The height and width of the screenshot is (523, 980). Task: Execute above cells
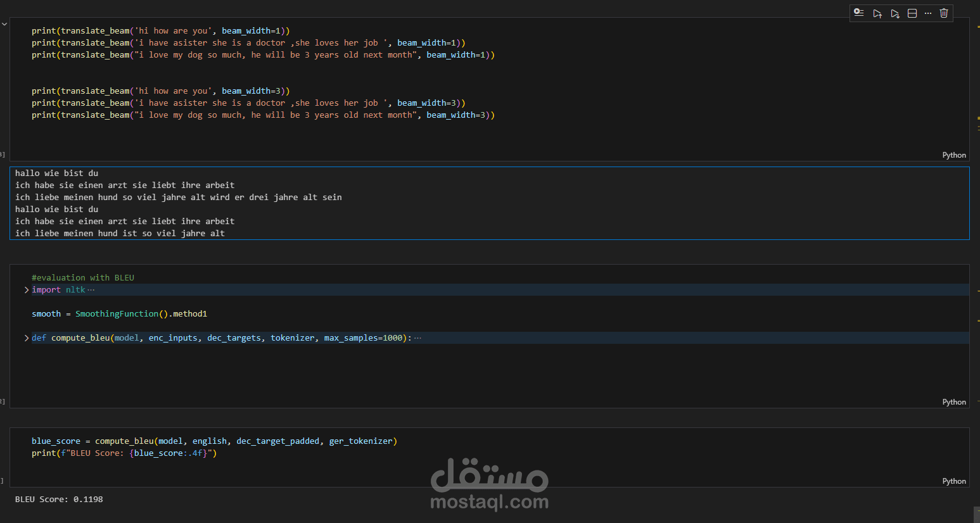point(877,13)
